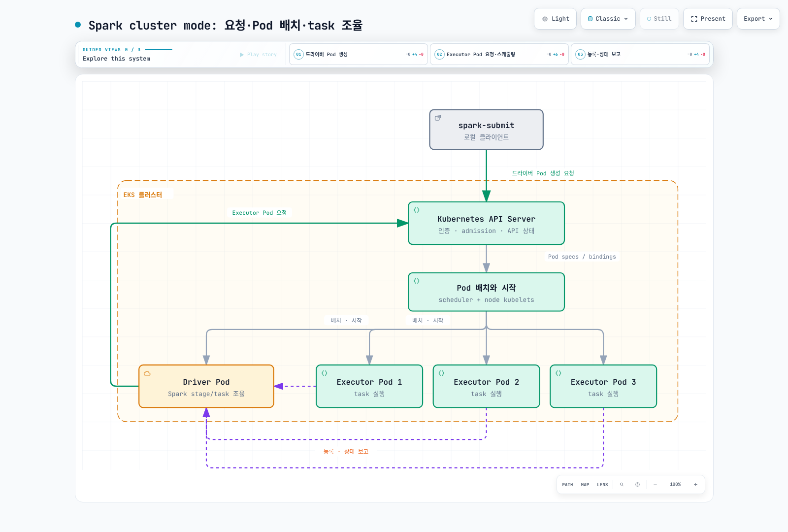Select the Kubernetes API Server node
Image resolution: width=788 pixels, height=532 pixels.
487,223
